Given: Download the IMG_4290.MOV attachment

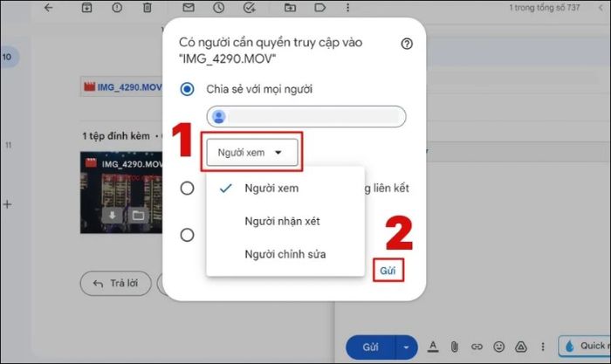Looking at the screenshot, I should (x=113, y=215).
